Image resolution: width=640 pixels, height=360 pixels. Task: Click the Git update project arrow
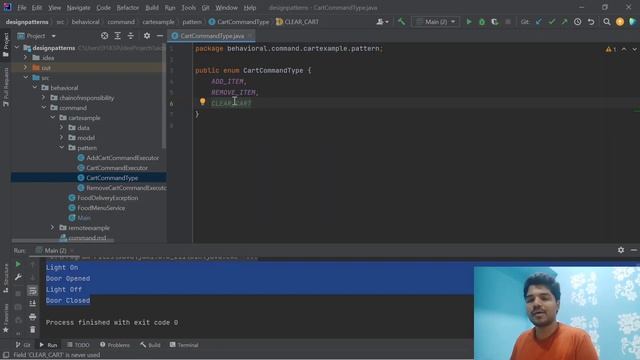[x=539, y=22]
